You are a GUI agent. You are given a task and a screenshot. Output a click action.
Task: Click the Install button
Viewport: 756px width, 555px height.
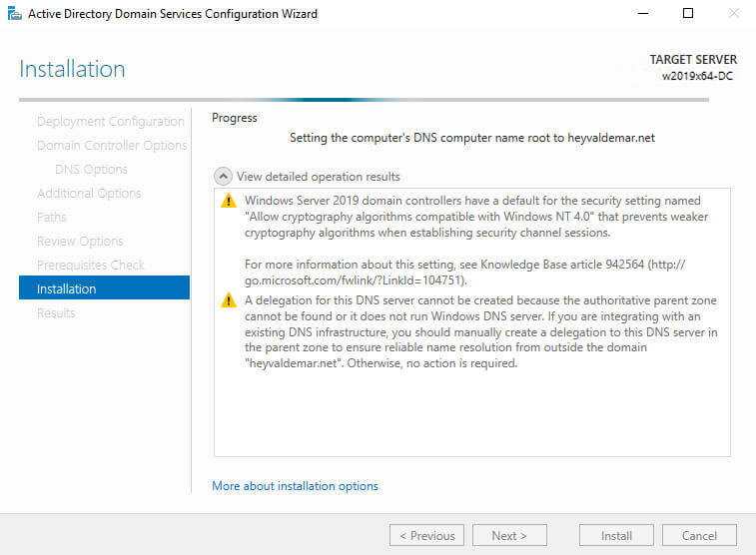[x=616, y=535]
